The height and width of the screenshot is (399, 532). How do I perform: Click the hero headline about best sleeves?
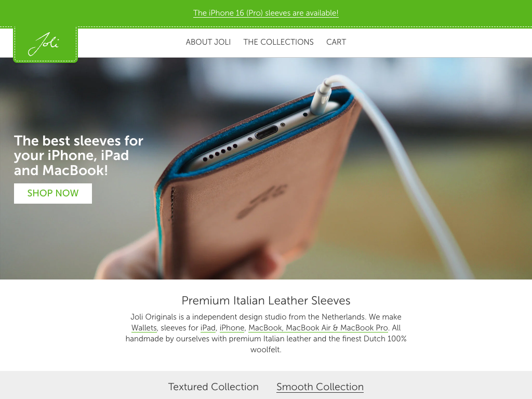click(79, 155)
